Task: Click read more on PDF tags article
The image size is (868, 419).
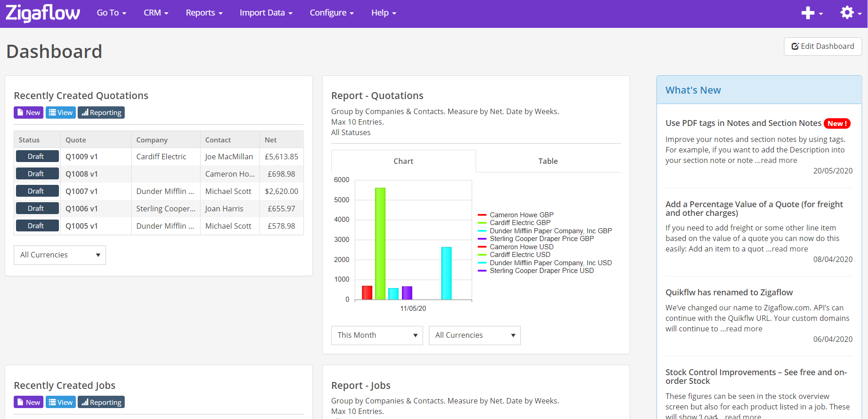Action: pyautogui.click(x=779, y=160)
